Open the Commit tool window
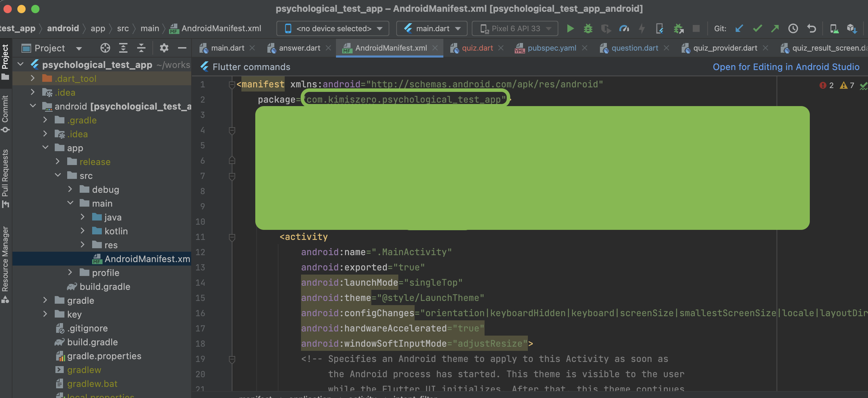 [x=5, y=114]
